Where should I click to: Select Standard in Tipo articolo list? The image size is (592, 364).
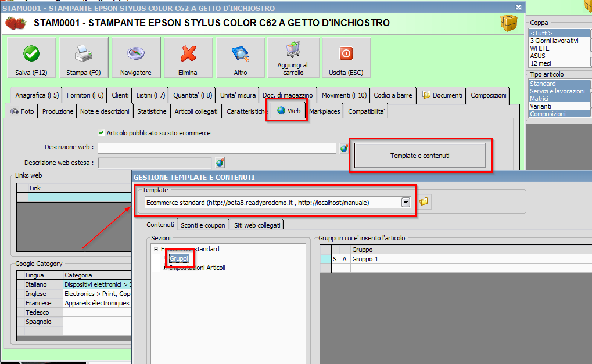559,84
